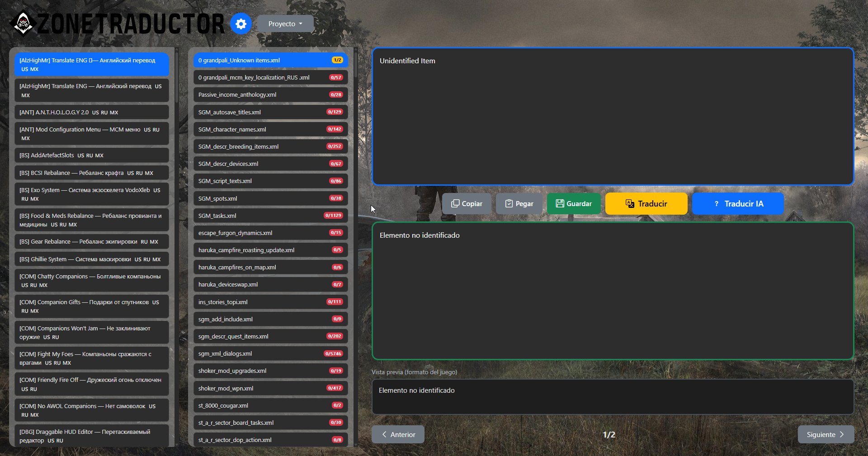Click the yellow Traducir translate button
The image size is (868, 456).
tap(646, 204)
